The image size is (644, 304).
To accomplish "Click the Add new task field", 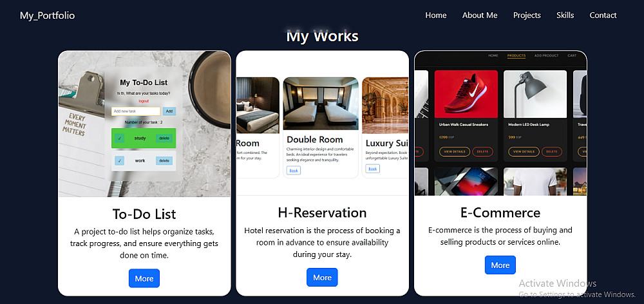I will (x=136, y=111).
